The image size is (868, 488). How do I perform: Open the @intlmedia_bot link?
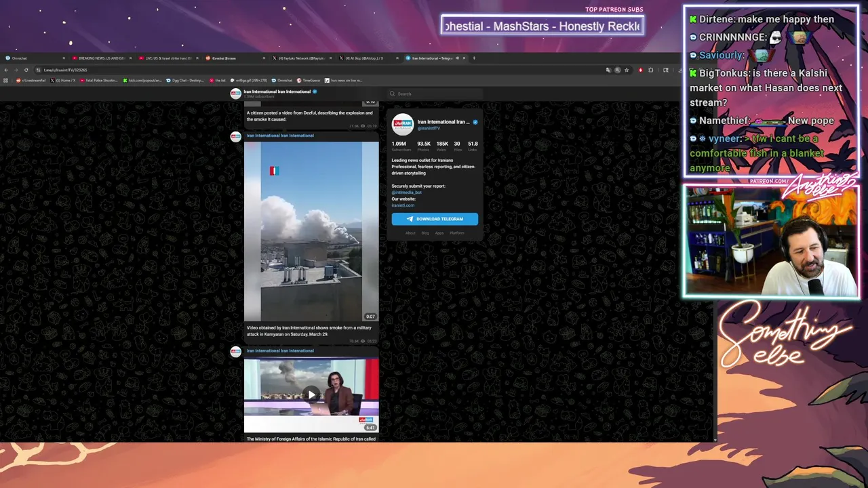tap(406, 192)
